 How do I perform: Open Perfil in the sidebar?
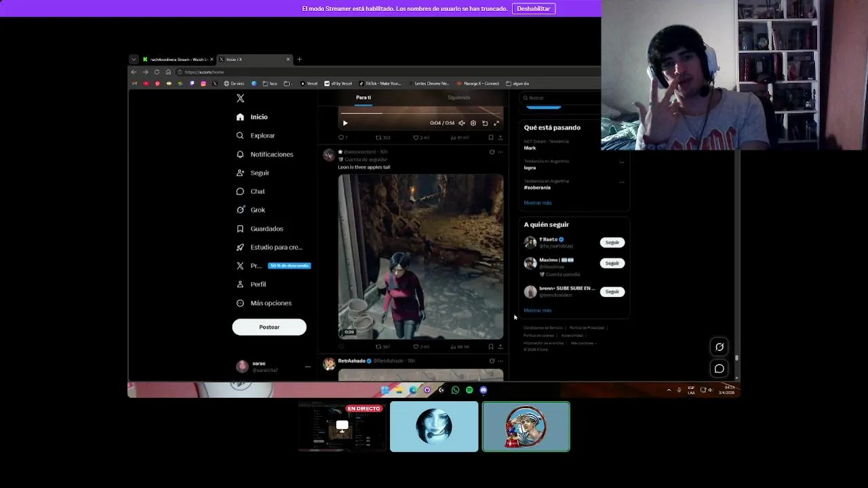(251, 285)
